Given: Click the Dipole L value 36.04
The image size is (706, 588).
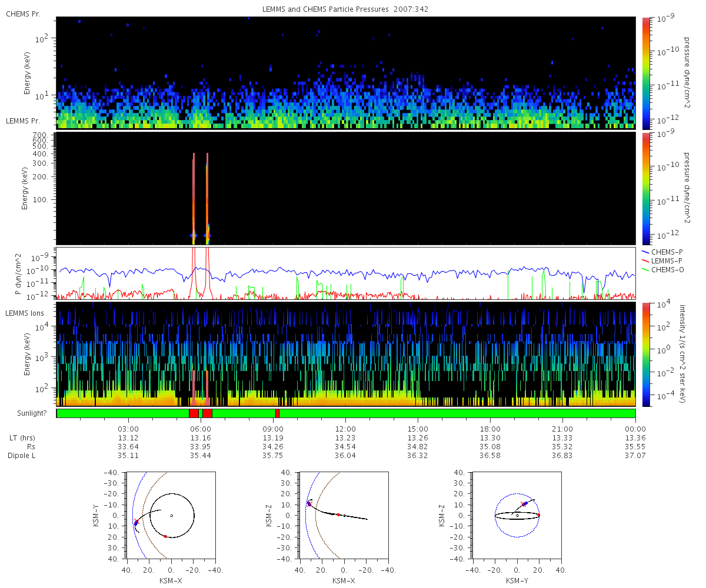Looking at the screenshot, I should 345,455.
